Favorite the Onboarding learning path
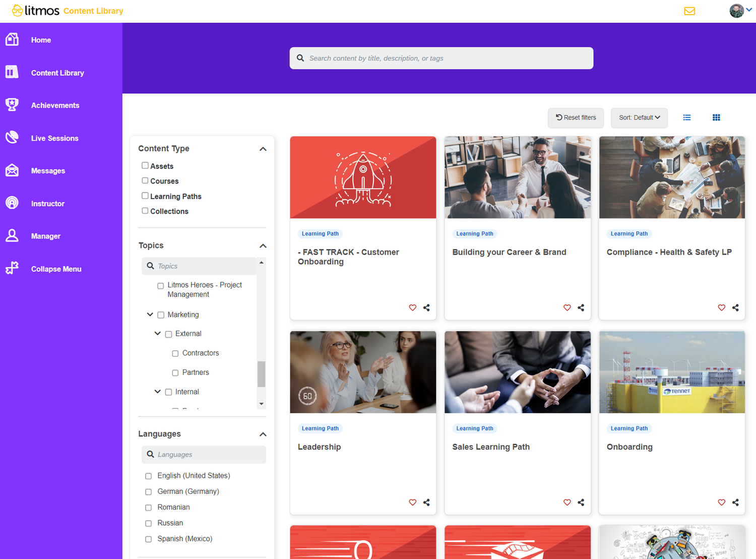Screen dimensions: 756x559 [x=721, y=502]
